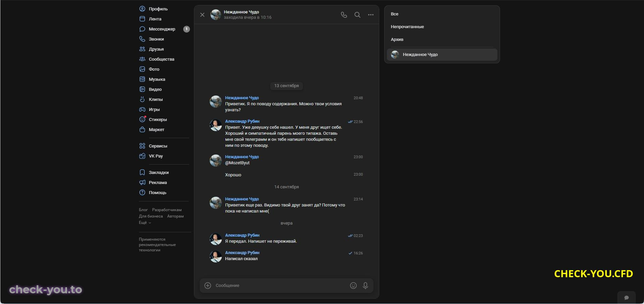Viewport: 644px width, 304px height.
Task: Click the Сервисы grid icon
Action: [x=142, y=146]
